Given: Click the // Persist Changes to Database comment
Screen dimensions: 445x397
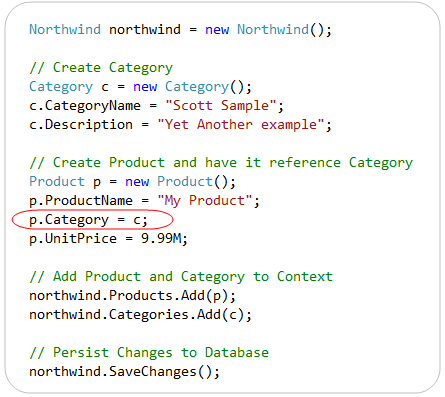Looking at the screenshot, I should [149, 353].
